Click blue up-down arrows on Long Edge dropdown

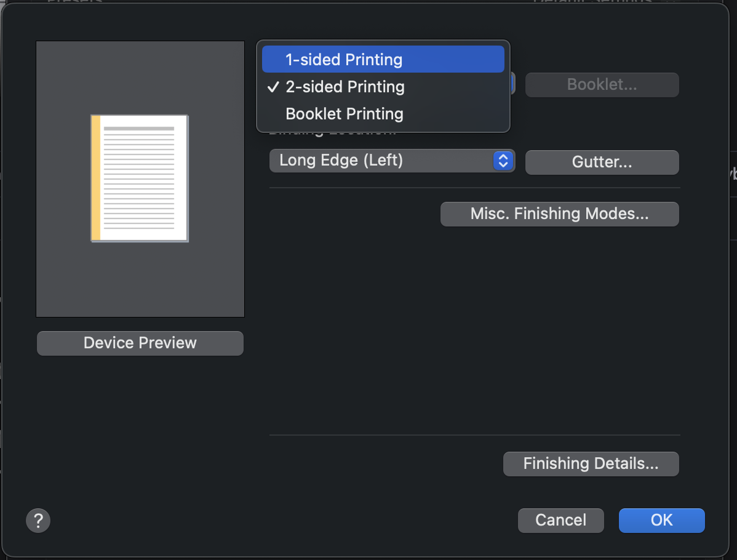click(503, 161)
